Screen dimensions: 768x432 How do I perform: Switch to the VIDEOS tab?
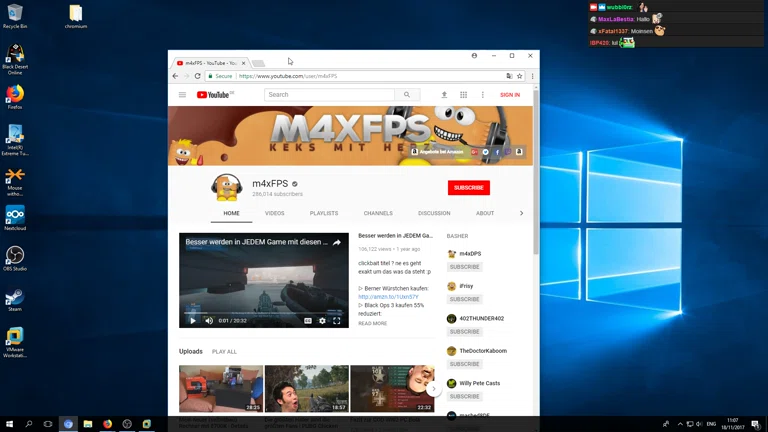(x=274, y=213)
